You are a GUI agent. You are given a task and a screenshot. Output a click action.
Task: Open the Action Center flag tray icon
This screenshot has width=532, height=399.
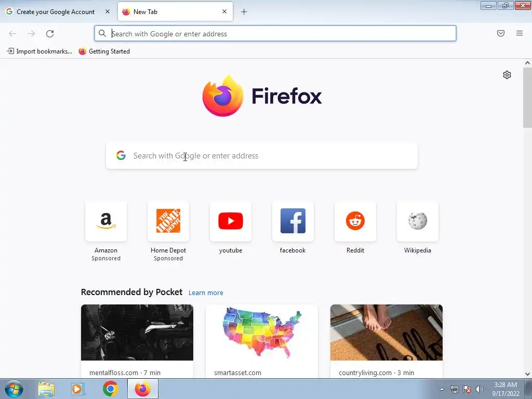pyautogui.click(x=467, y=389)
